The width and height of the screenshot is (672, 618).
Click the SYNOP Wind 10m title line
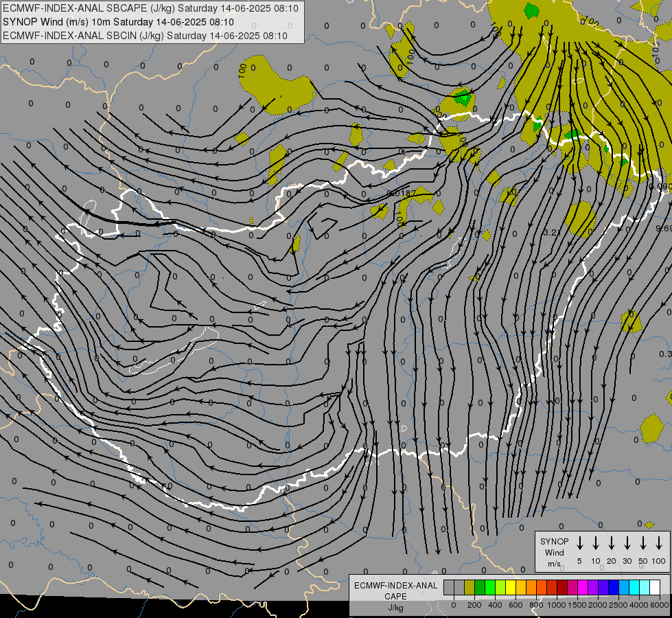[x=118, y=22]
